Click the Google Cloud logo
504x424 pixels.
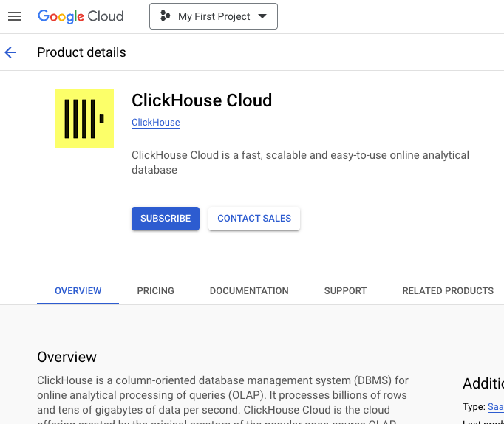coord(81,16)
